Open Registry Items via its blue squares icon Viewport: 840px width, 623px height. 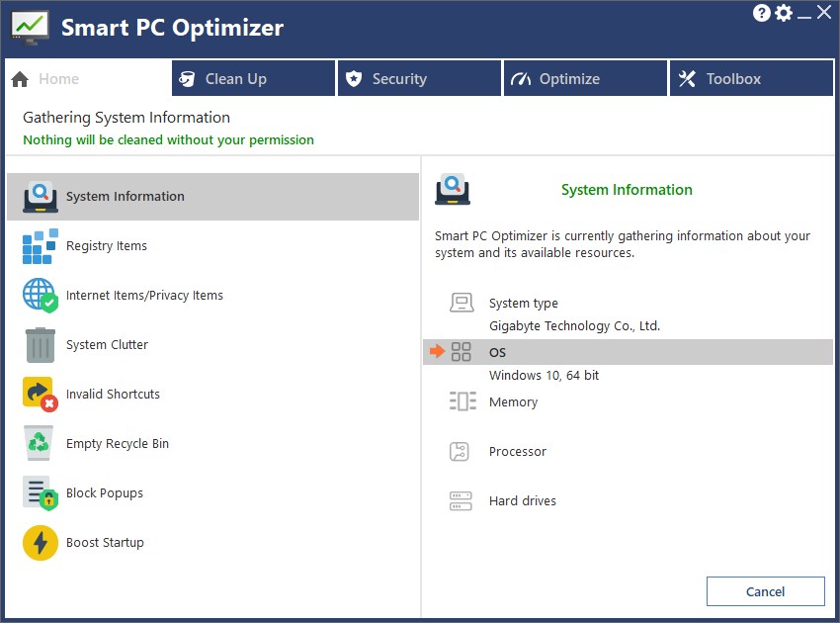pos(38,245)
